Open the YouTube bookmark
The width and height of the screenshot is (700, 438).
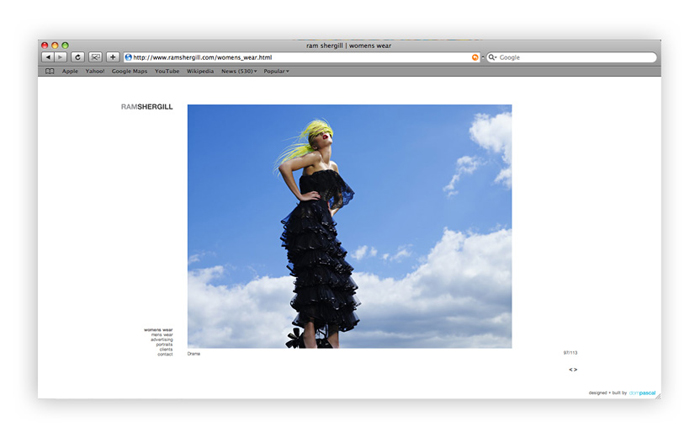coord(167,71)
